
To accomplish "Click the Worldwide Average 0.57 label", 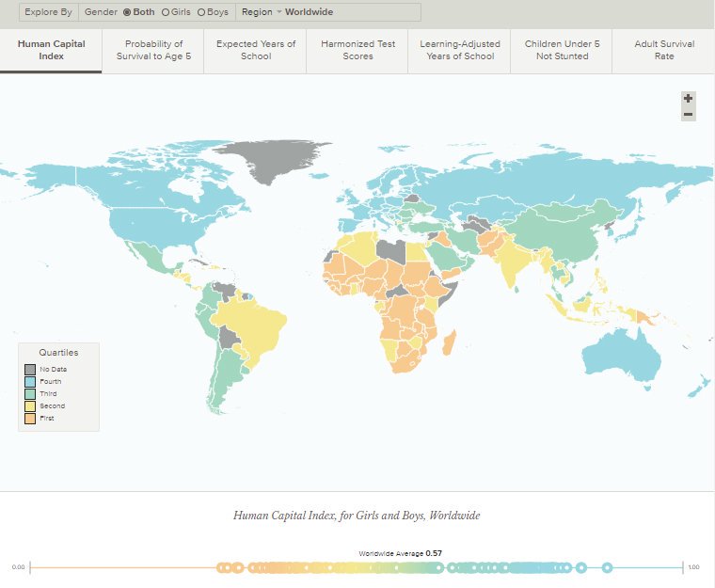I will click(400, 553).
